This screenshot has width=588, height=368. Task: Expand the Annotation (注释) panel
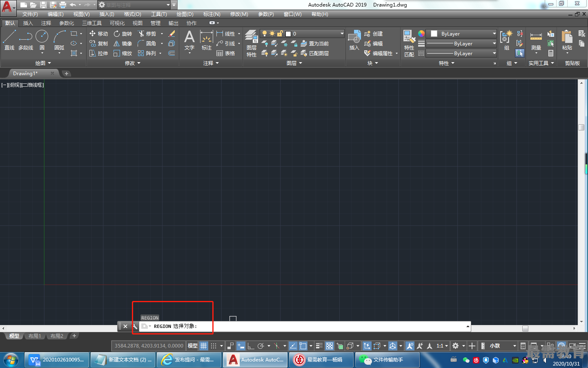coord(211,63)
